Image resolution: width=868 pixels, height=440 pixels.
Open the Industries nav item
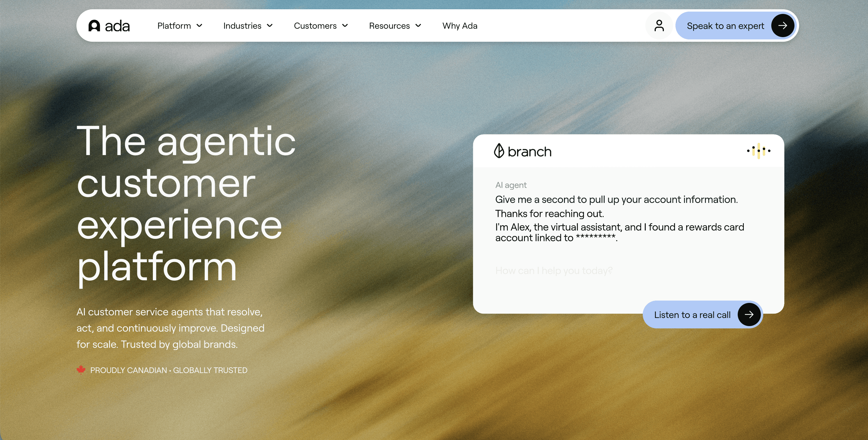(x=248, y=26)
